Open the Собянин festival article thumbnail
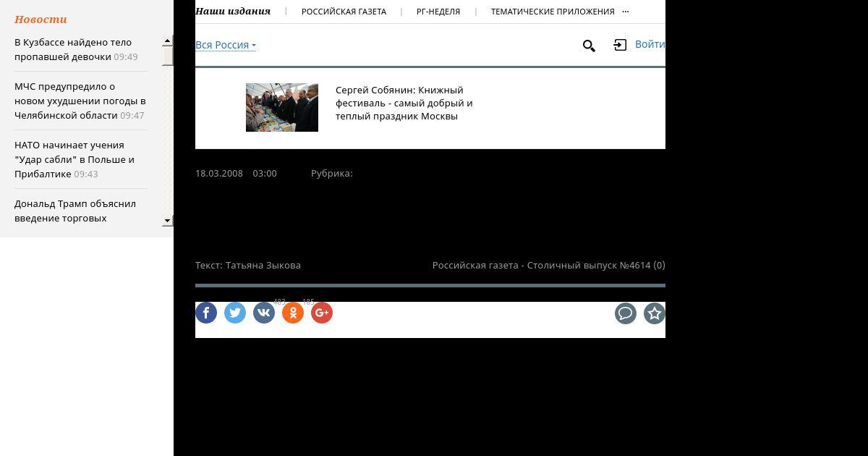The image size is (868, 456). click(x=282, y=107)
